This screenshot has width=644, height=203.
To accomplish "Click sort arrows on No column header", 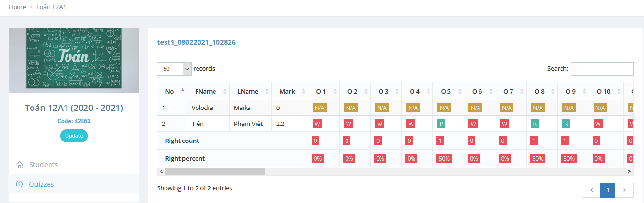I will [182, 91].
